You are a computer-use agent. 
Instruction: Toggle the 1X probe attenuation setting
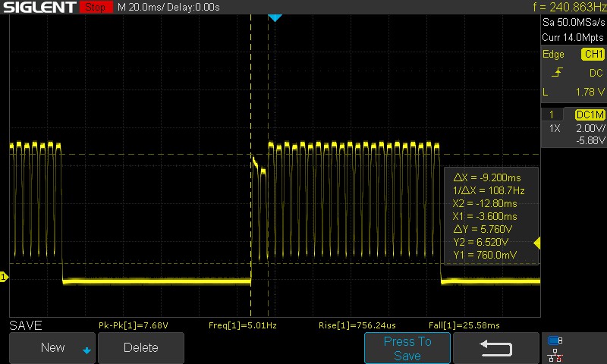coord(555,129)
